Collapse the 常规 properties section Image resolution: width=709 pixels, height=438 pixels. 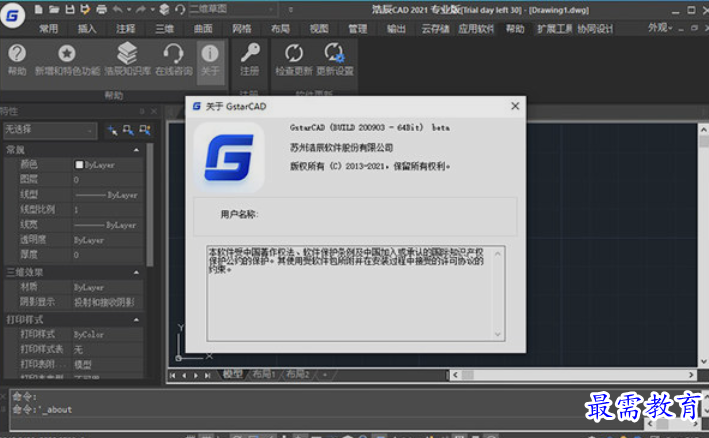(x=136, y=150)
